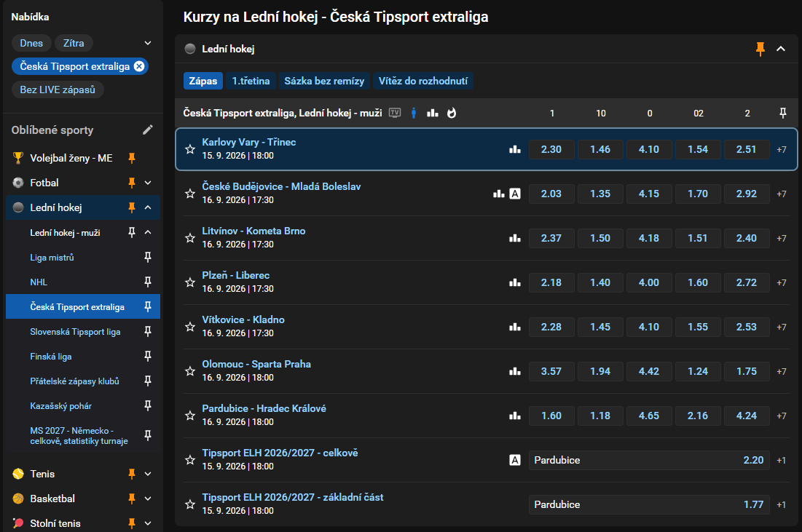
Task: Click the blue person icon in league header
Action: coord(414,113)
